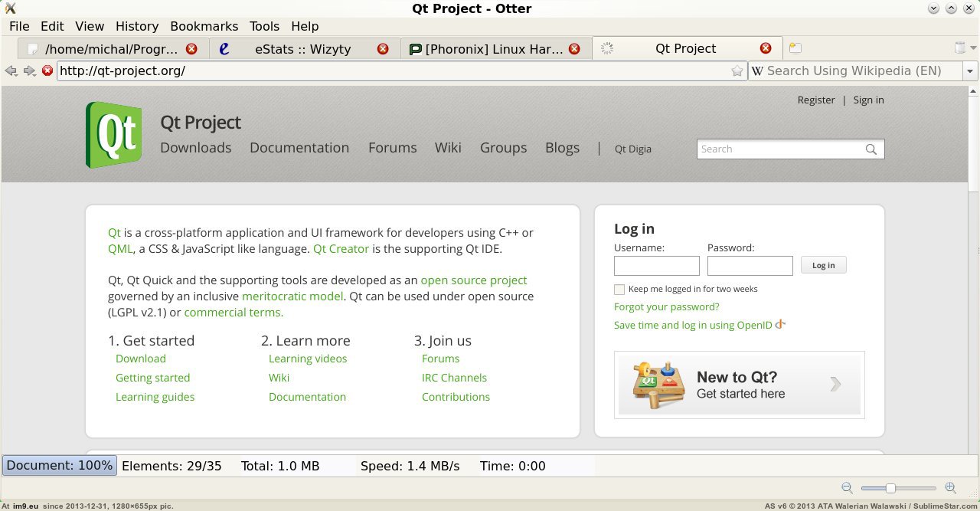Stop page loading with red X icon
The width and height of the screenshot is (980, 511).
47,70
